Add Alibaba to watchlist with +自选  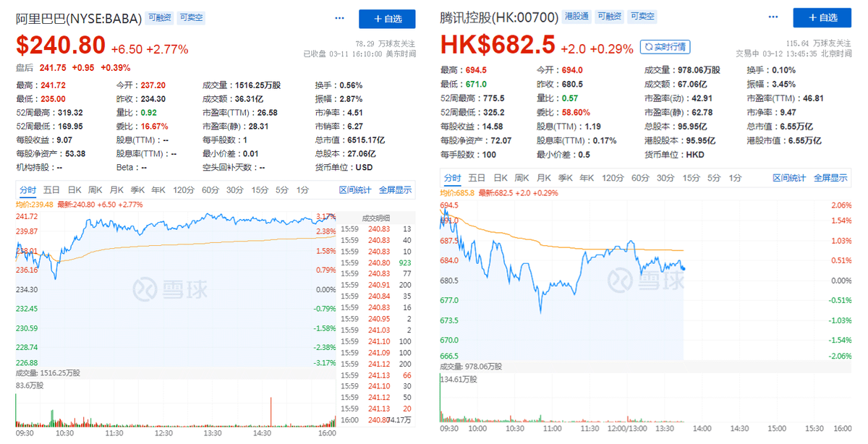click(x=387, y=18)
